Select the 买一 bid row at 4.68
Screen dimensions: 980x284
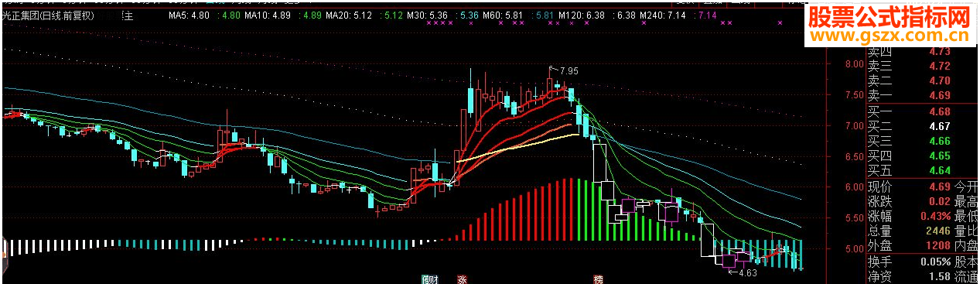pos(910,111)
